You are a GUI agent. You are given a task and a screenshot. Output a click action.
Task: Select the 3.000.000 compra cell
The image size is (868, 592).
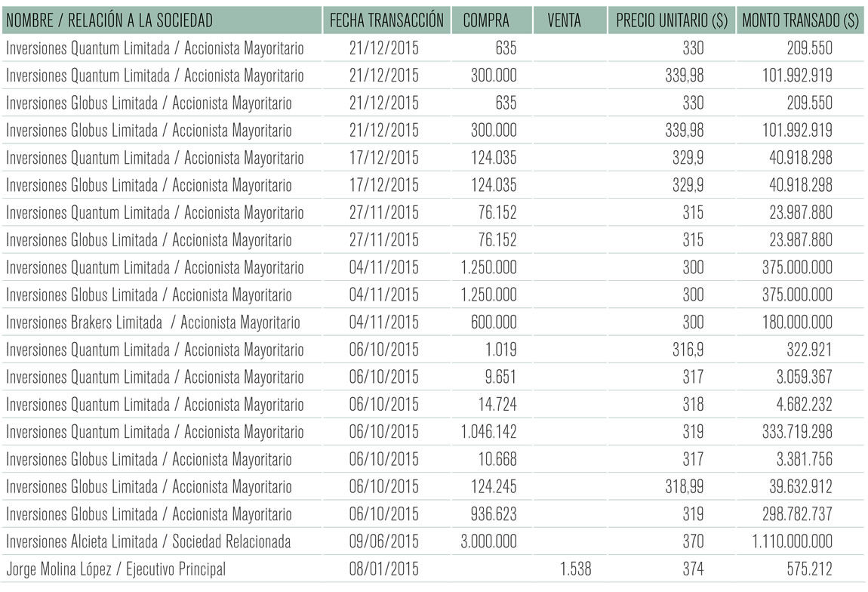tap(489, 541)
